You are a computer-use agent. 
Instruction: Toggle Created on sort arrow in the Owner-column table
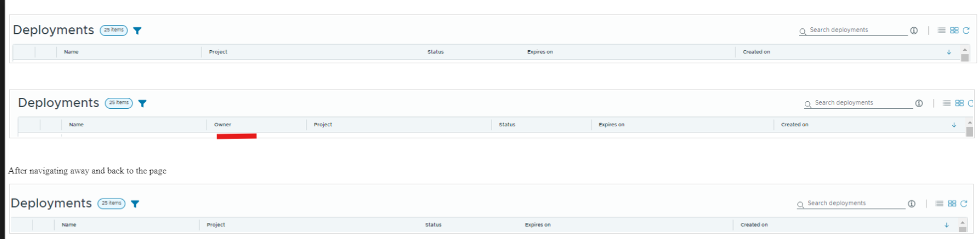click(x=954, y=125)
